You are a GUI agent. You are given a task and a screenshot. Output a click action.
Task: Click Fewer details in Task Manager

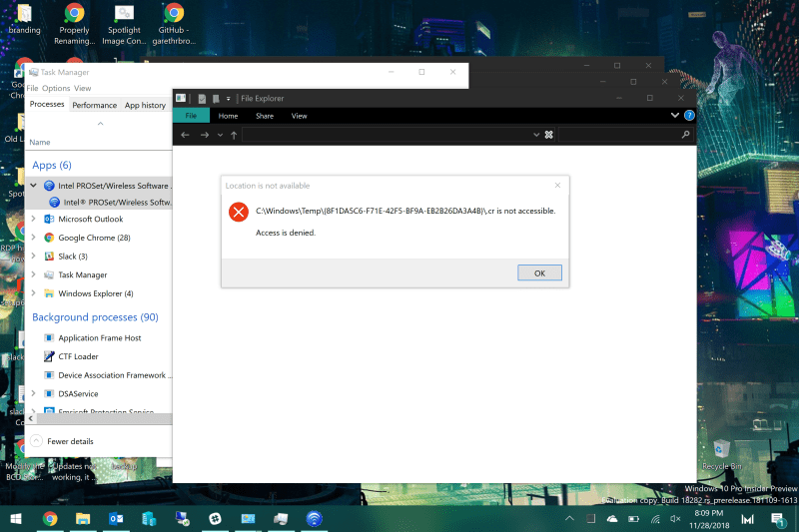coord(63,441)
